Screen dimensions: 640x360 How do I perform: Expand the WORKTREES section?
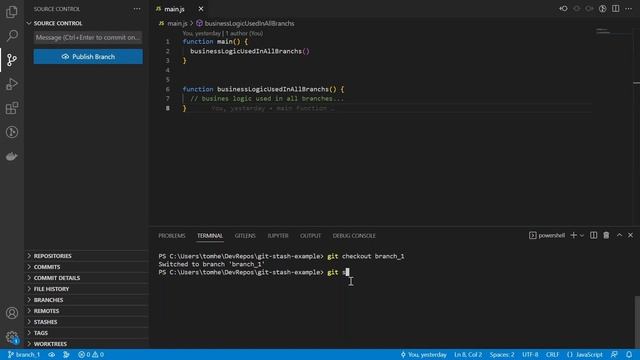(87, 344)
